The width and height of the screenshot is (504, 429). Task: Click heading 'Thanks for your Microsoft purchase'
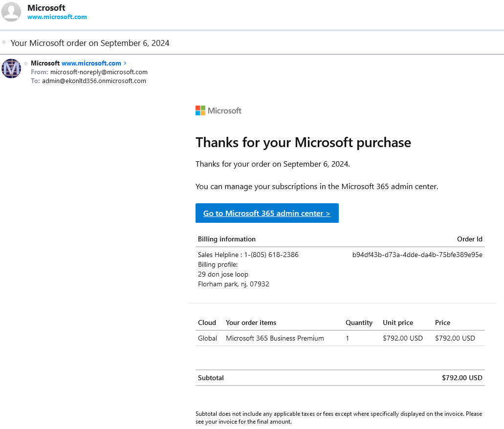(x=303, y=143)
